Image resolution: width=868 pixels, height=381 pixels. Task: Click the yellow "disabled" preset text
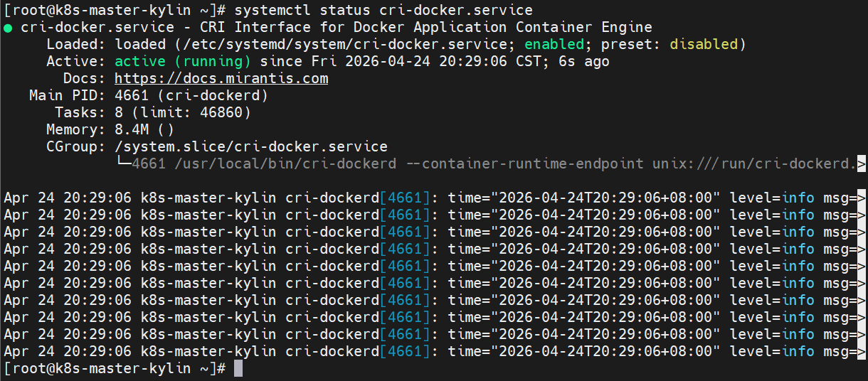(704, 44)
